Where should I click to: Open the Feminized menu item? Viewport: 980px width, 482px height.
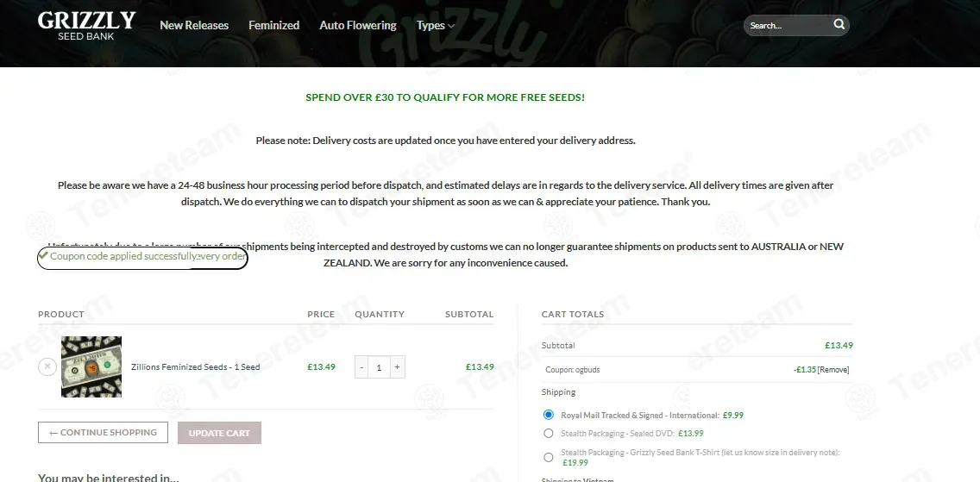(x=273, y=26)
